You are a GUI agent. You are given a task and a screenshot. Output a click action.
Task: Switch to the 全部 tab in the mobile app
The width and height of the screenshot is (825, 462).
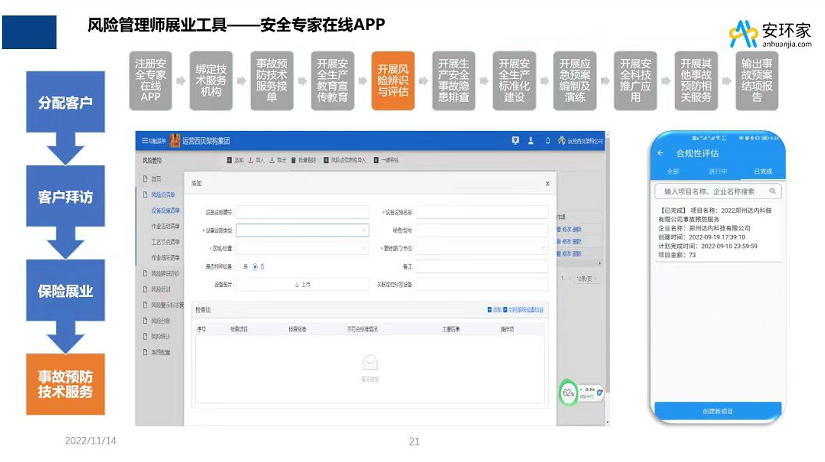[x=672, y=171]
